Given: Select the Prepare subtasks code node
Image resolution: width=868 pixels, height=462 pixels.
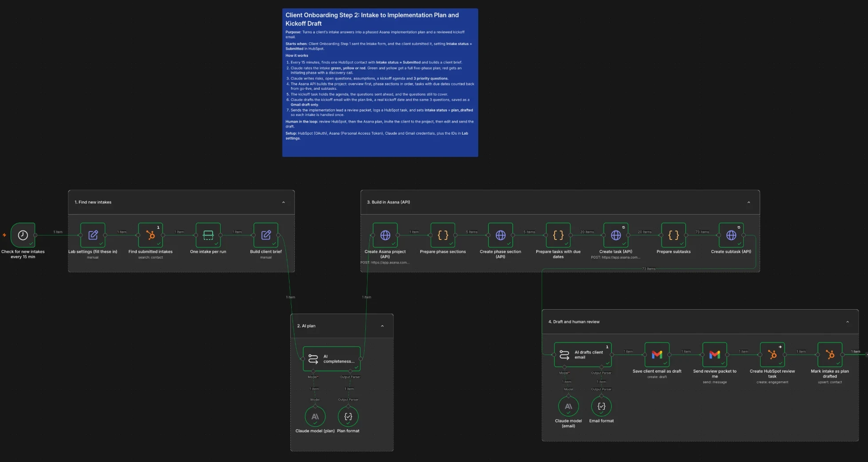Looking at the screenshot, I should [674, 235].
